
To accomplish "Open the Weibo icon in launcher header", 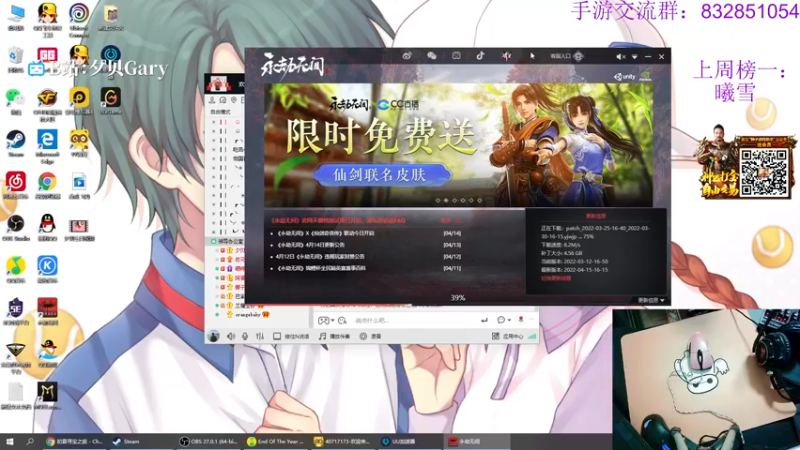I will click(x=407, y=56).
